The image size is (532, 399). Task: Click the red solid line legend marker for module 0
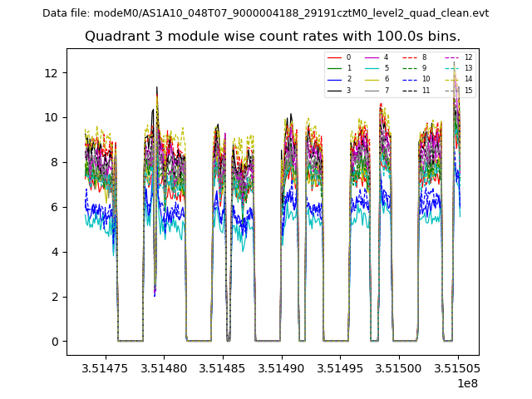tap(334, 57)
